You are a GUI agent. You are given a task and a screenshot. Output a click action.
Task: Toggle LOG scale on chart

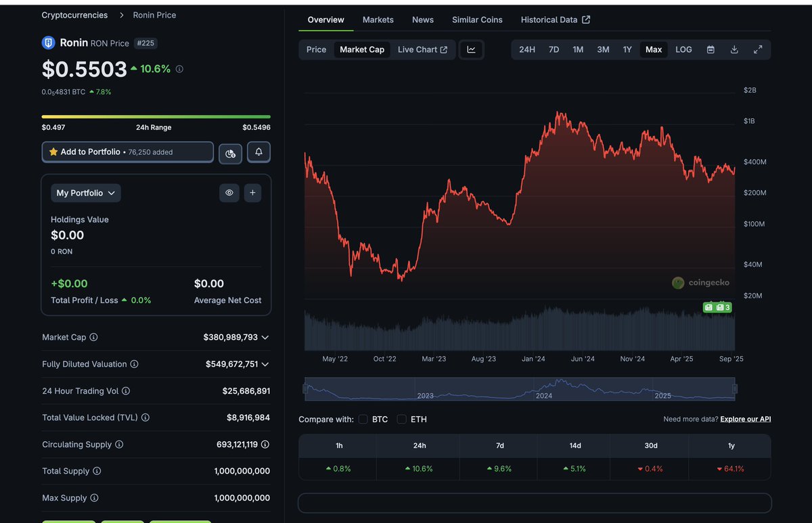click(x=683, y=49)
